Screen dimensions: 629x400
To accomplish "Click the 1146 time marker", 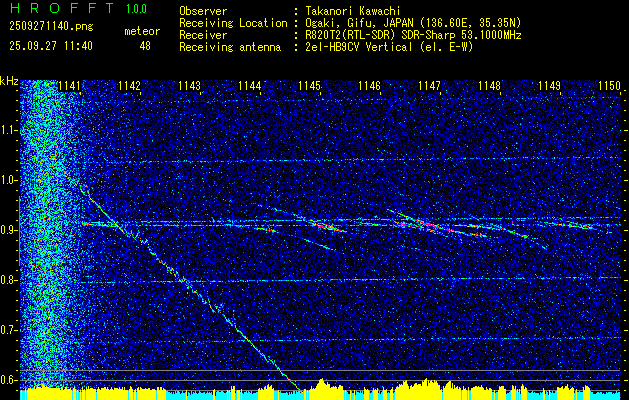I will click(x=369, y=86).
